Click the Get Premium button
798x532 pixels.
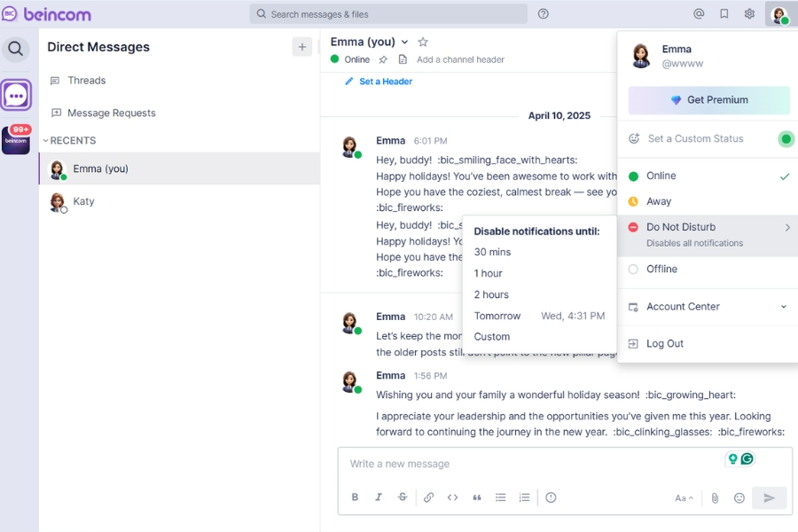(x=709, y=100)
